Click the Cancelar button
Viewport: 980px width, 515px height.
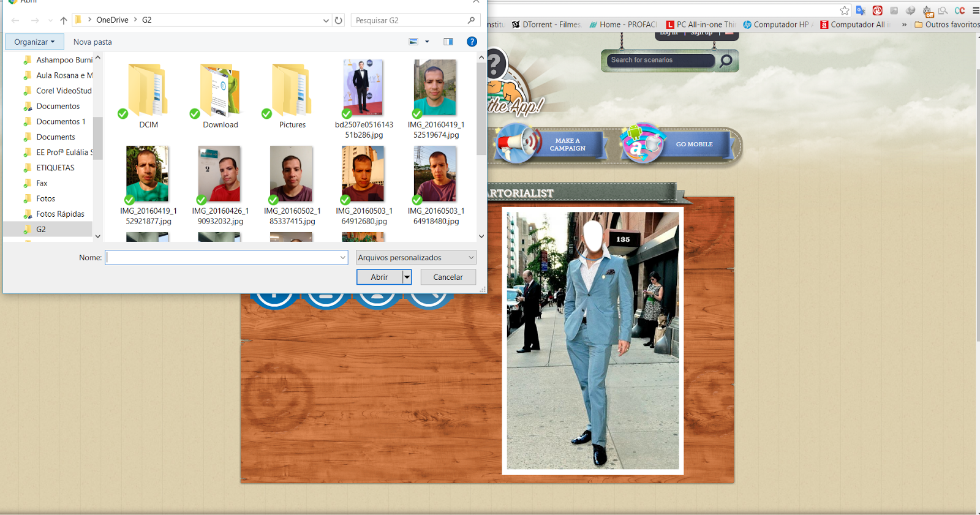pos(448,277)
